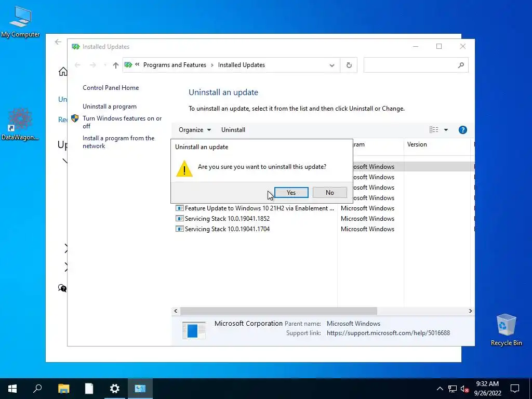
Task: Click the scrollbar right arrow
Action: 470,311
